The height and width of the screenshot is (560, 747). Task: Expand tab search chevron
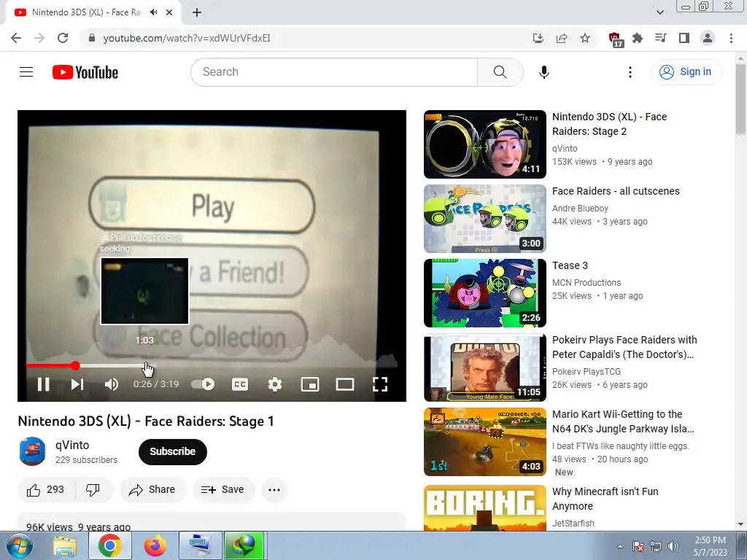click(659, 12)
